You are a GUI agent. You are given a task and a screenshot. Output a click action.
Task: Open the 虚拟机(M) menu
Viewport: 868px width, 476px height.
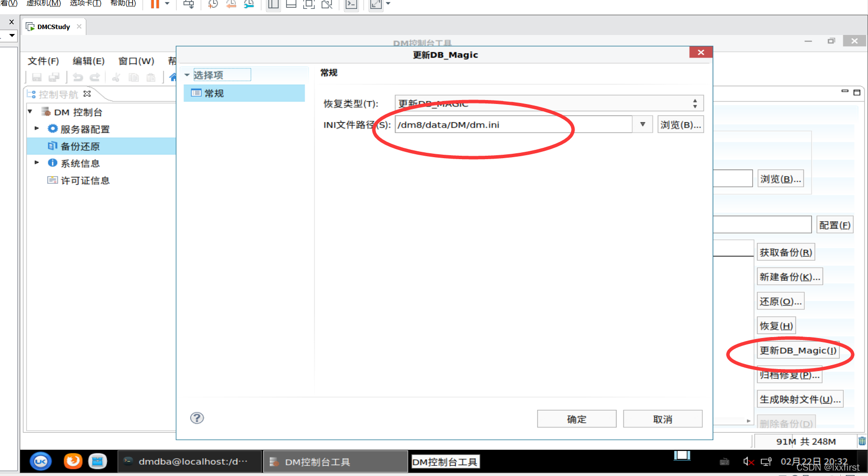43,3
